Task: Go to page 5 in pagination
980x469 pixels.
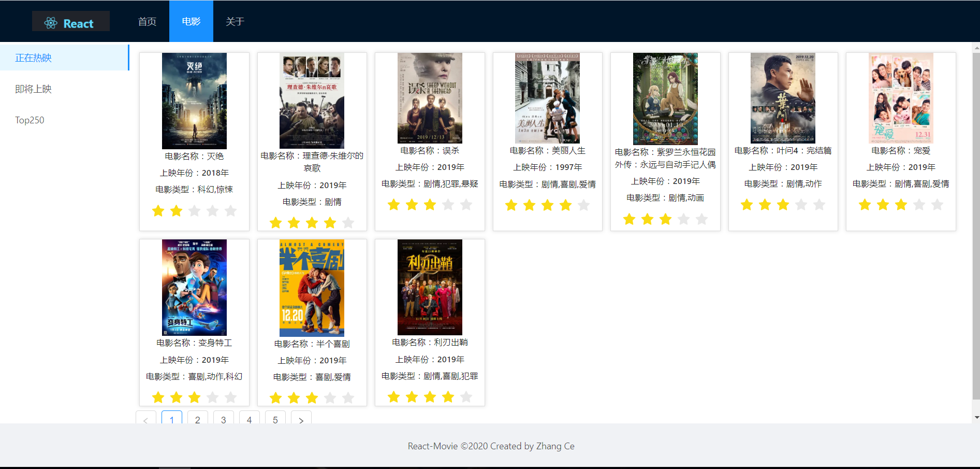Action: coord(275,418)
